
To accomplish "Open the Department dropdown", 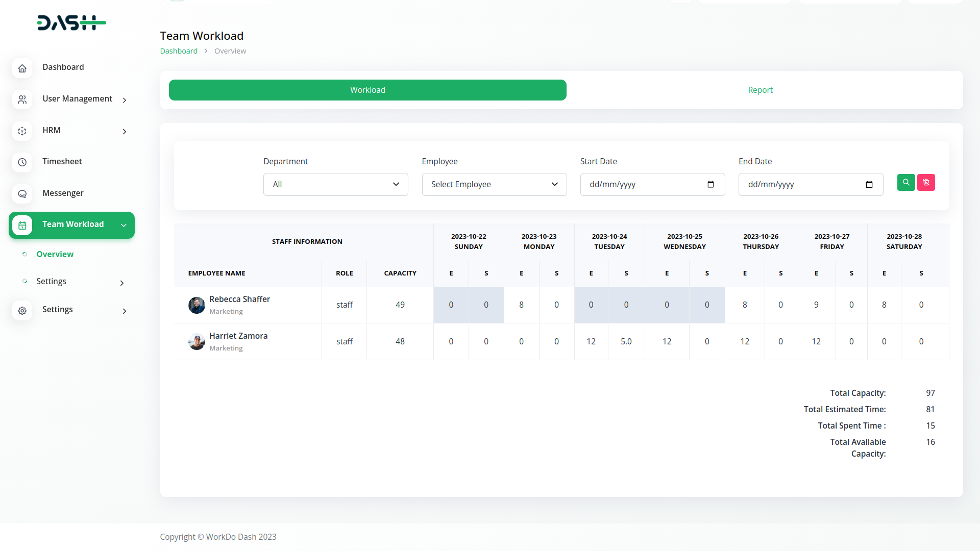I will pyautogui.click(x=335, y=184).
